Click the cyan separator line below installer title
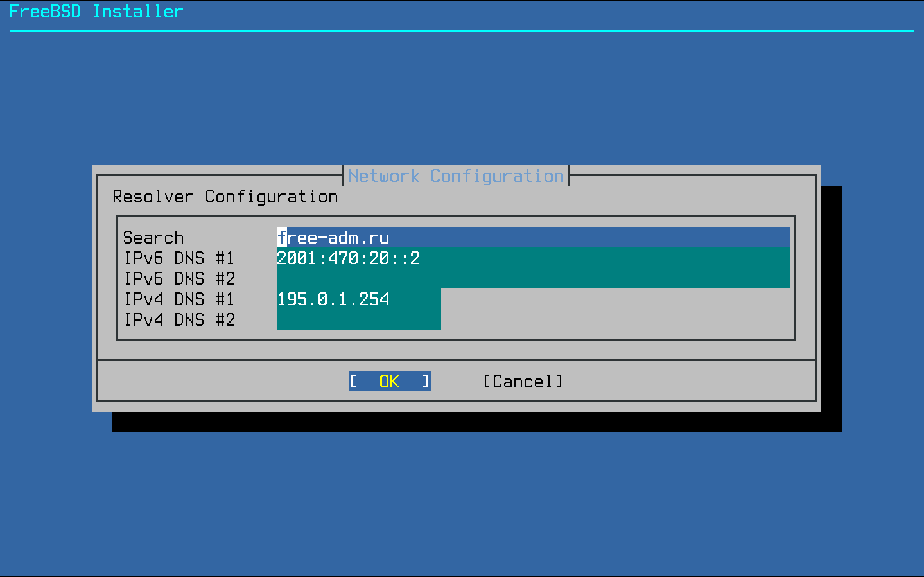Viewport: 924px width, 577px height. tap(461, 30)
